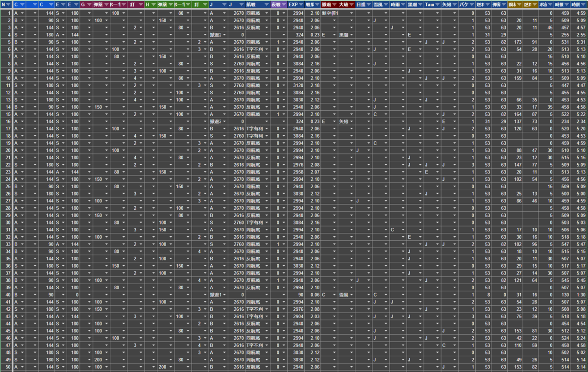Select the 鋼材 cell showing 173

coord(514,42)
